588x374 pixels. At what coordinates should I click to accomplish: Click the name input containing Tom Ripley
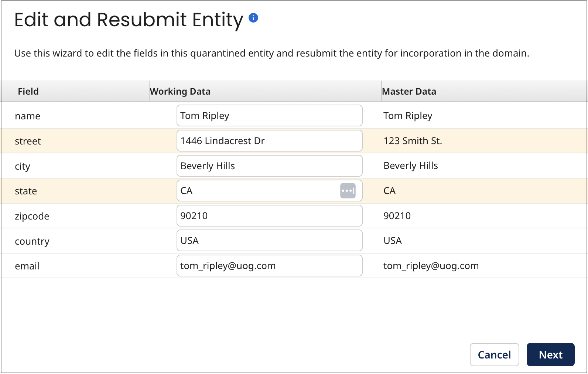pos(269,116)
